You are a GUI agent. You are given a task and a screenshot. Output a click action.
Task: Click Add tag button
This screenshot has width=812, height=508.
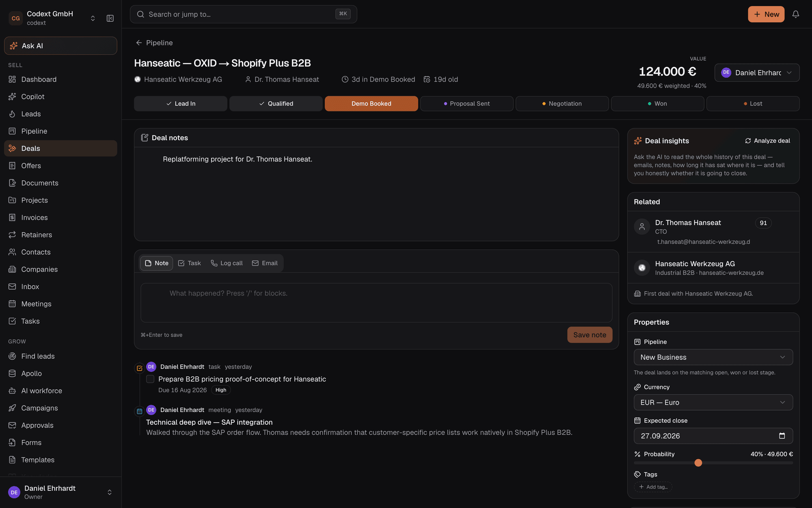click(x=653, y=487)
